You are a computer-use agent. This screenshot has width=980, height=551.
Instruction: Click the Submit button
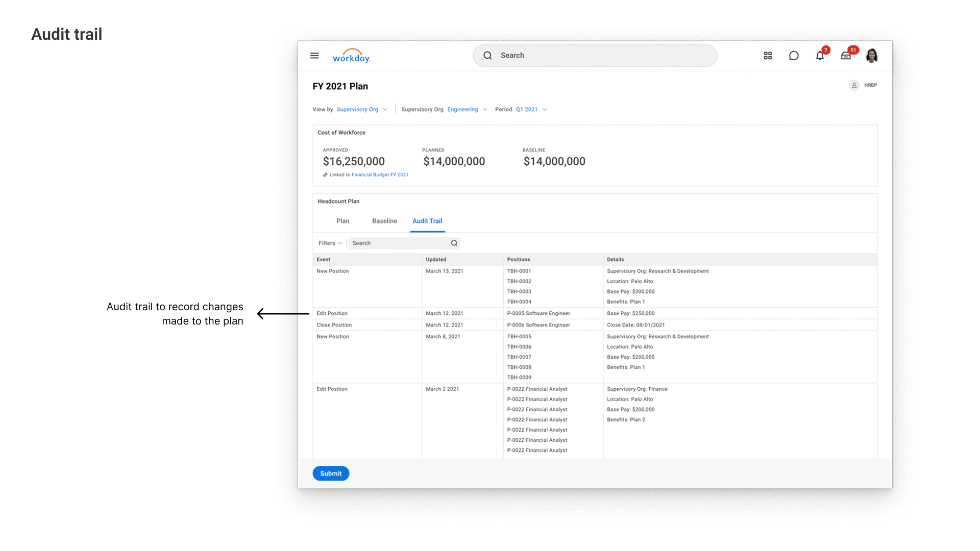331,473
